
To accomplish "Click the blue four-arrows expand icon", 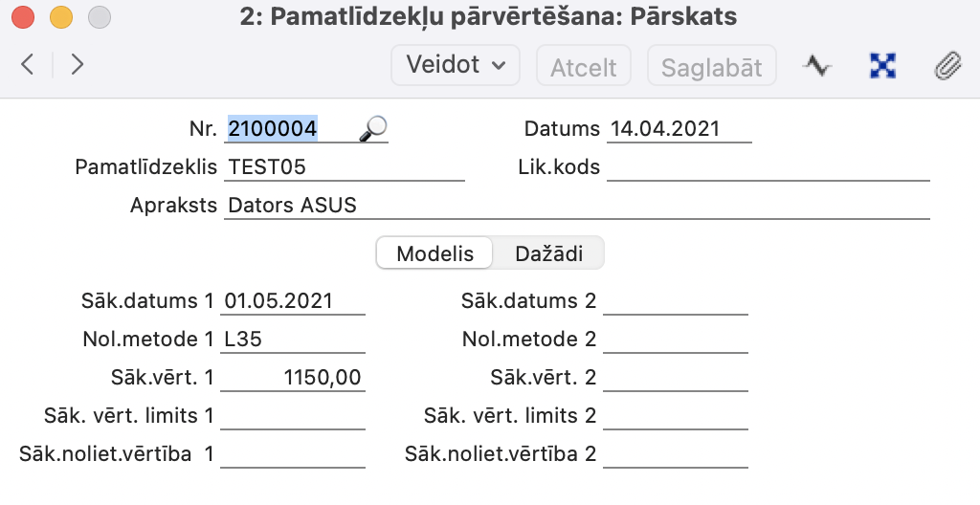I will [x=882, y=65].
